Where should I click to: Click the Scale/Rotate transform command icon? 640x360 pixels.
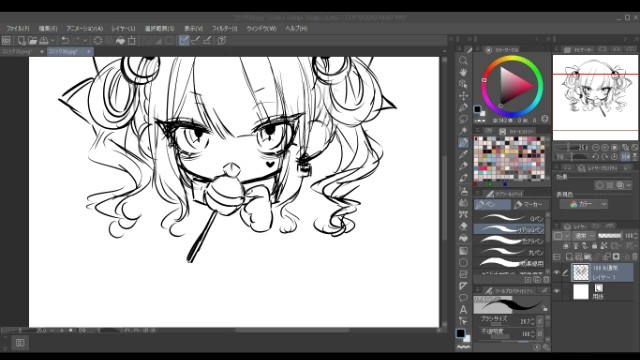pyautogui.click(x=132, y=40)
